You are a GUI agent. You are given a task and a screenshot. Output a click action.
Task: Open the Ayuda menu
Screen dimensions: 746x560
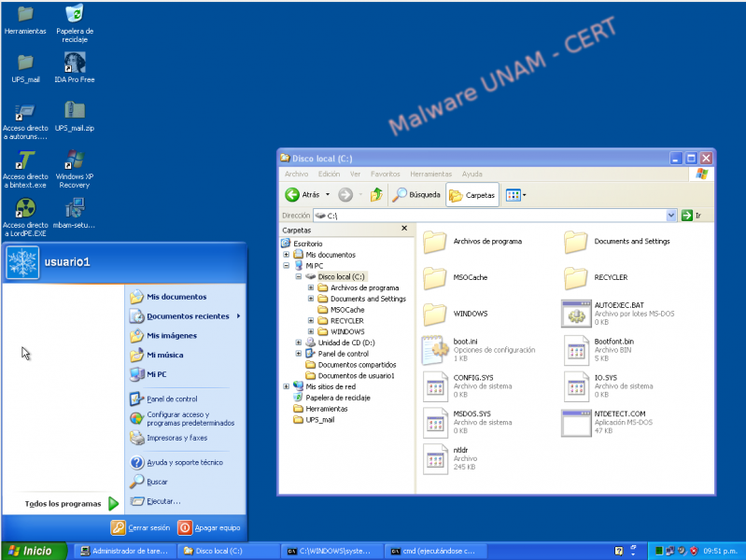[x=472, y=175]
